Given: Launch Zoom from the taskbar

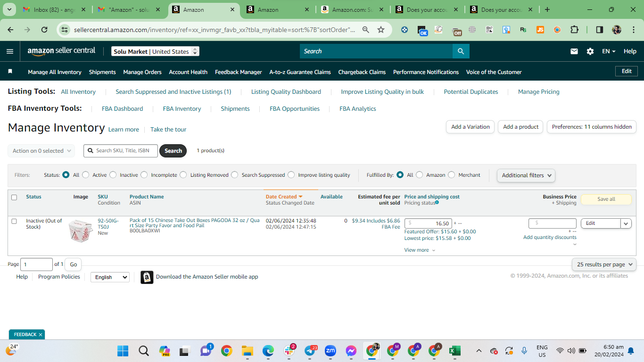Looking at the screenshot, I should click(x=330, y=351).
